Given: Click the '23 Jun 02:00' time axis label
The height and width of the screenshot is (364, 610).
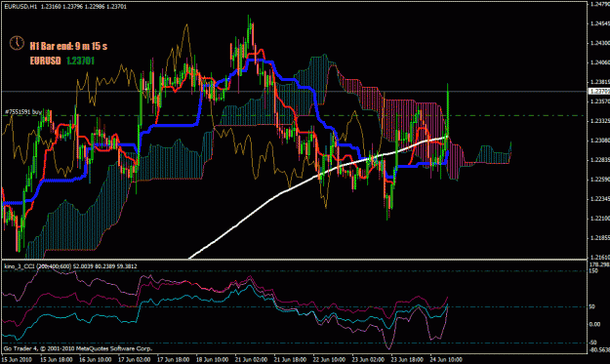Looking at the screenshot, I should pos(368,360).
